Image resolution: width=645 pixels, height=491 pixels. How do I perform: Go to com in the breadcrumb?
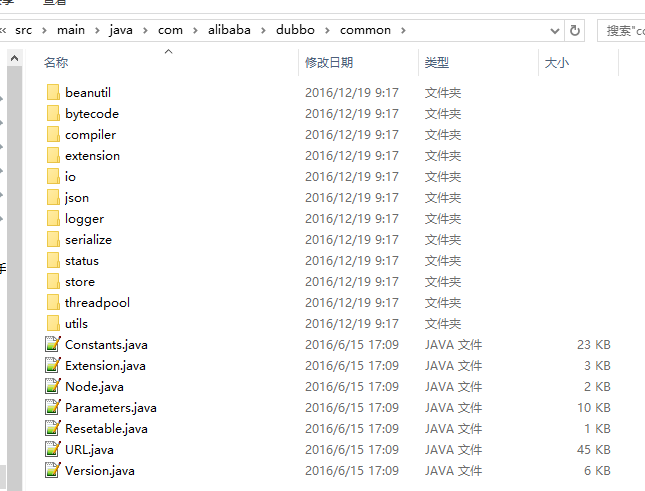170,30
